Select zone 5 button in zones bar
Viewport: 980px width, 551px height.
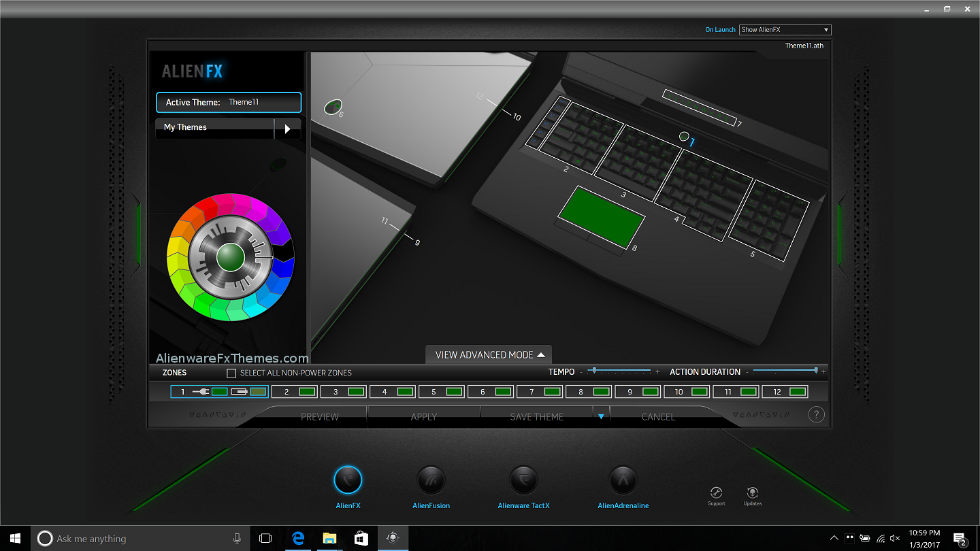point(441,392)
